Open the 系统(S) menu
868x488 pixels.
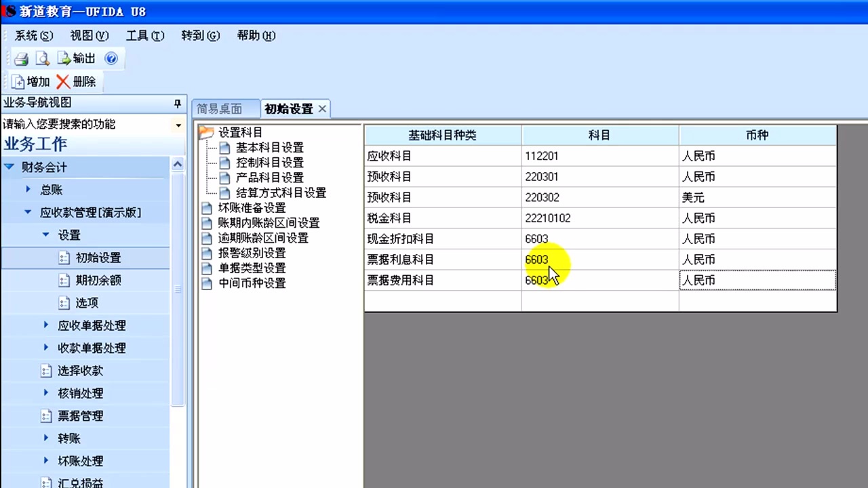[x=34, y=36]
